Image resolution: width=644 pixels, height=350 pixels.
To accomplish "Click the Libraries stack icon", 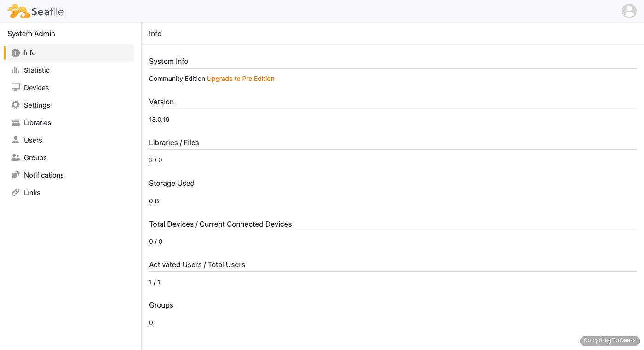I will (16, 122).
